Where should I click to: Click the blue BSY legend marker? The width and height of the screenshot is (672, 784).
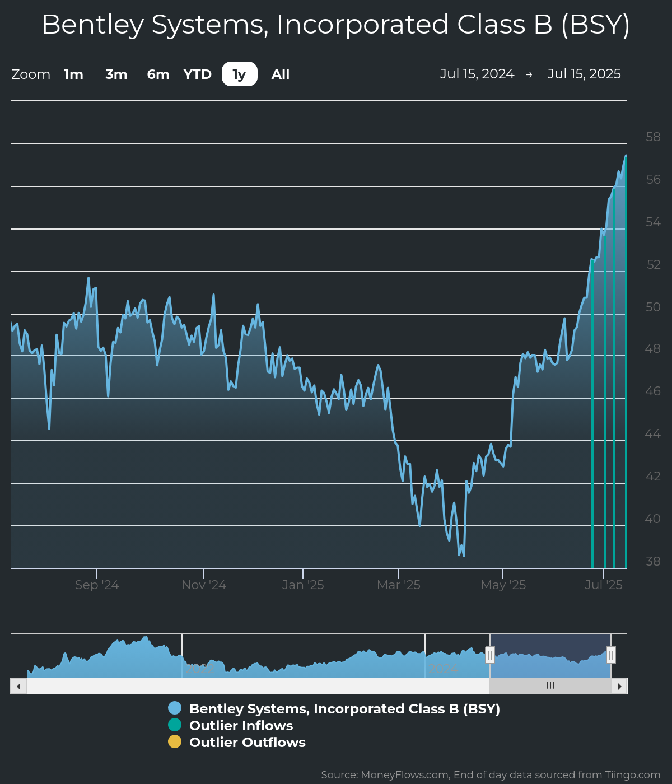[x=175, y=708]
